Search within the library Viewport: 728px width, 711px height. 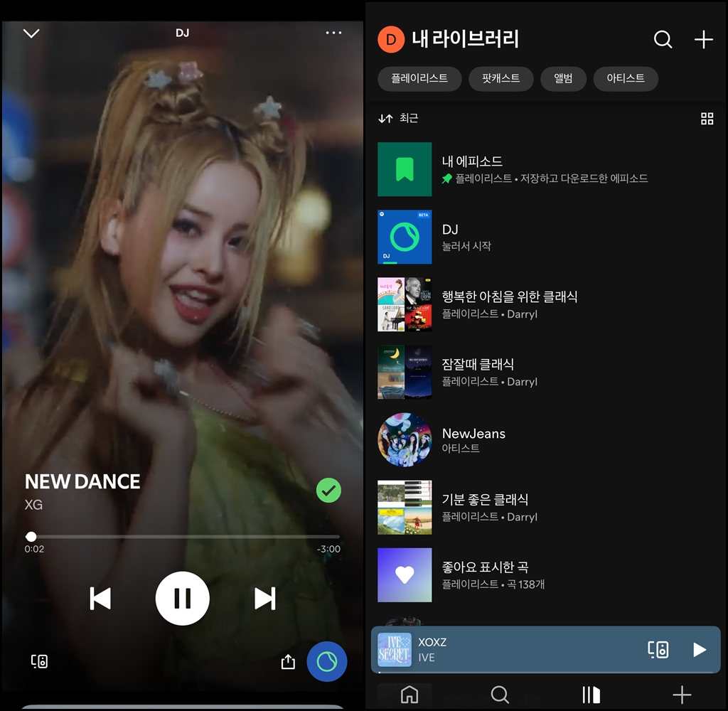tap(663, 40)
